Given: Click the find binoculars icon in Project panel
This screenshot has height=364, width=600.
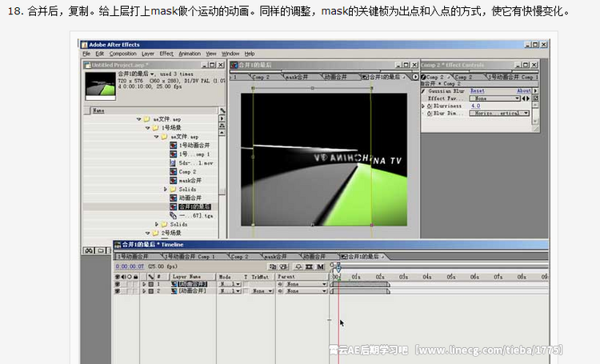Looking at the screenshot, I should point(89,250).
